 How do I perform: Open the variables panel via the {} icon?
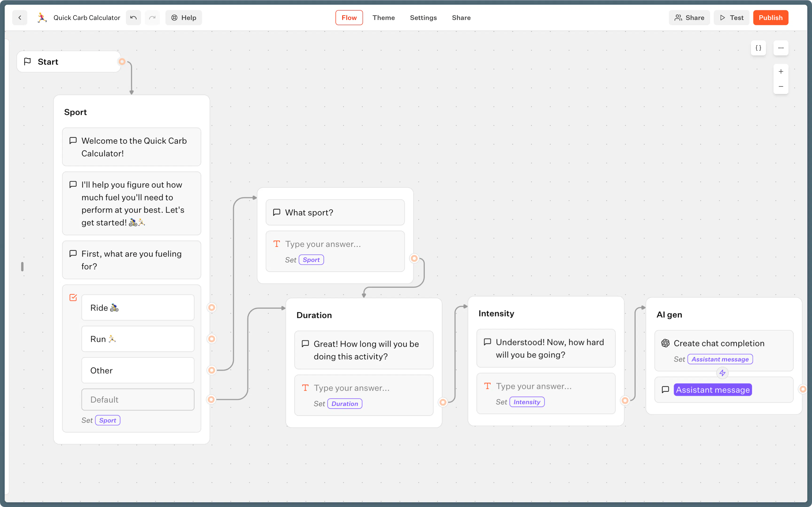[x=758, y=48]
